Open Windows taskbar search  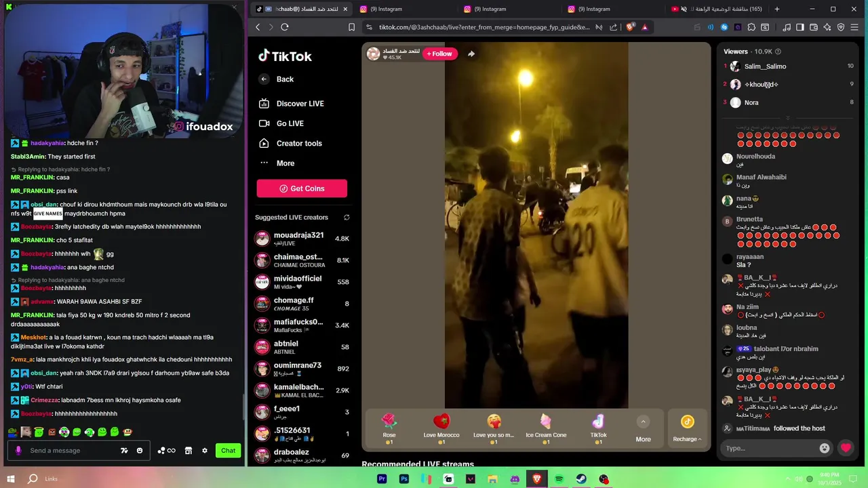[x=33, y=479]
